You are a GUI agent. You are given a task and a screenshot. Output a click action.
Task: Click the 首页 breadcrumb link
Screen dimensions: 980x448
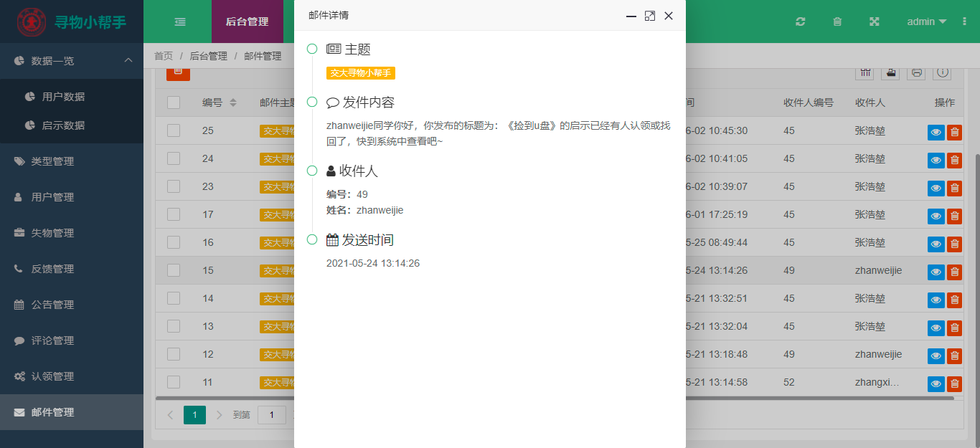pyautogui.click(x=164, y=56)
